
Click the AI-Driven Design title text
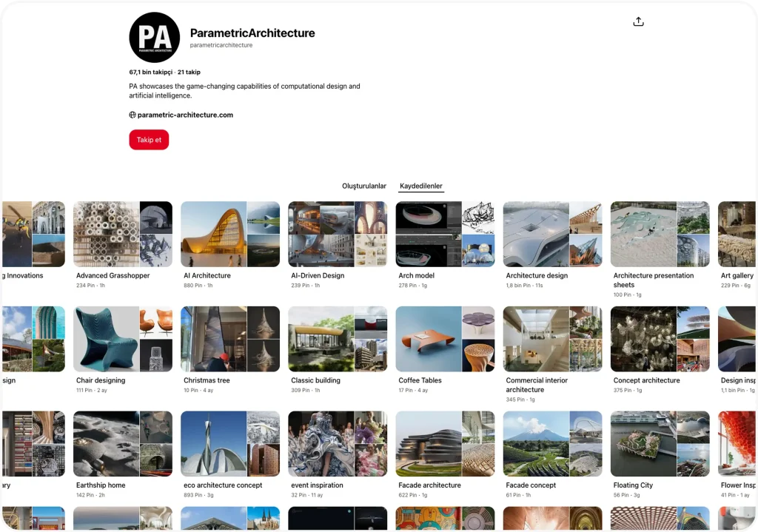[318, 275]
